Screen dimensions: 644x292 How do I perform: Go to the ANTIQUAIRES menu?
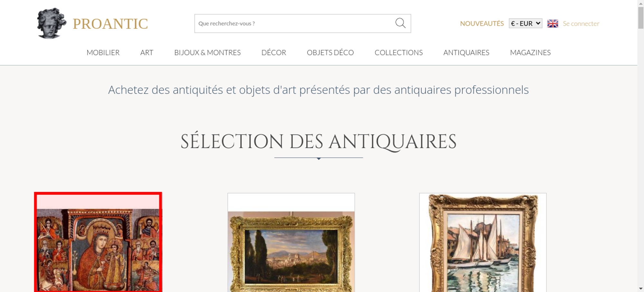pyautogui.click(x=466, y=52)
